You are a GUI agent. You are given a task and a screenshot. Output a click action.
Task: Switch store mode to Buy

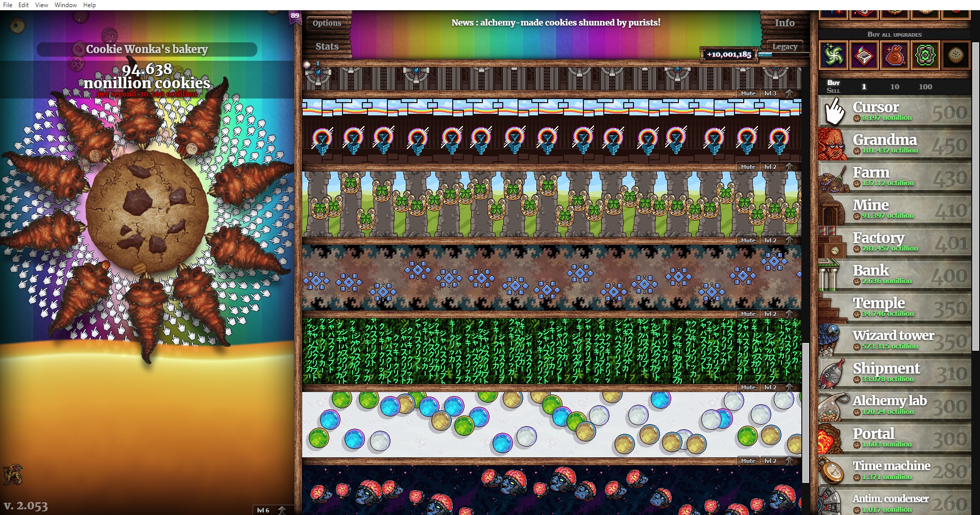pos(834,83)
